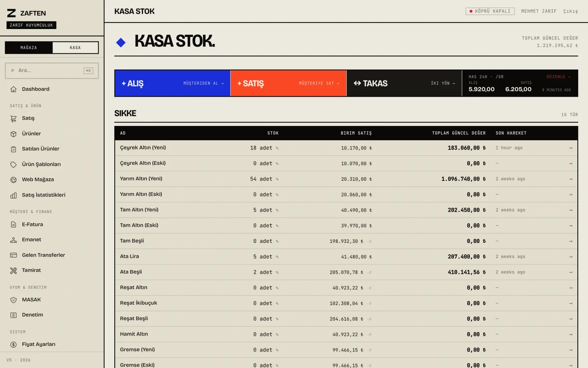Click the Satış shopping cart icon
Screen dimensions: 588x368
pos(14,118)
